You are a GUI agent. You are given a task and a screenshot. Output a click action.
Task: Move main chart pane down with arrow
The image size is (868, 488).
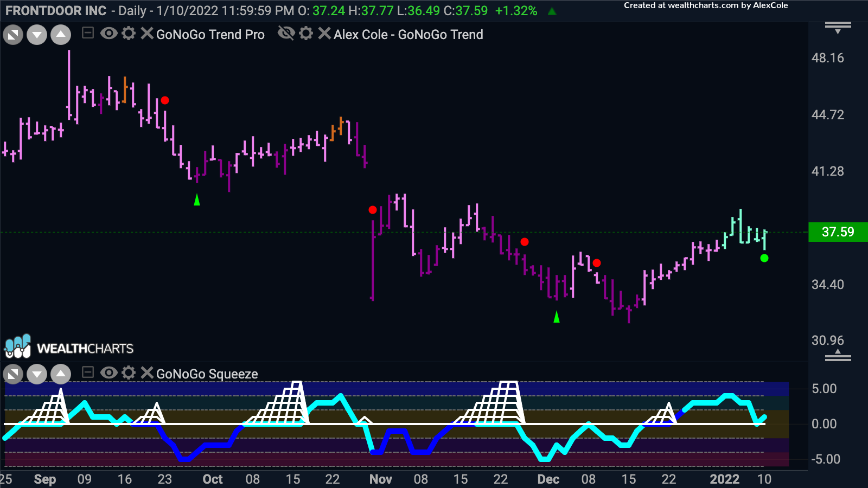click(x=37, y=35)
